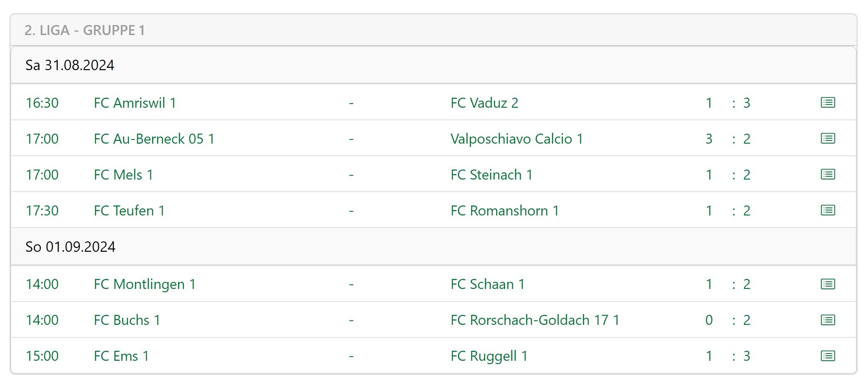Screen dimensions: 868x385
Task: Click the 0 : 2 result for FC Buchs
Action: point(728,320)
